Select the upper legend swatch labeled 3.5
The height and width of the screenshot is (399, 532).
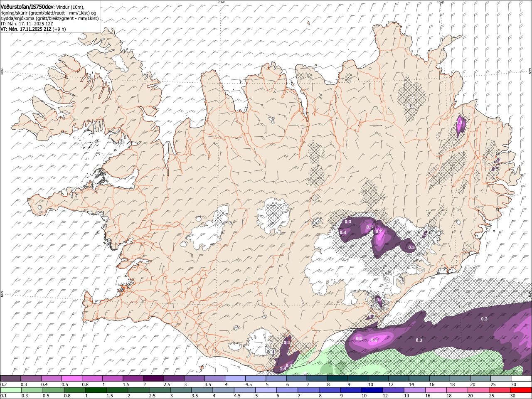pyautogui.click(x=214, y=379)
